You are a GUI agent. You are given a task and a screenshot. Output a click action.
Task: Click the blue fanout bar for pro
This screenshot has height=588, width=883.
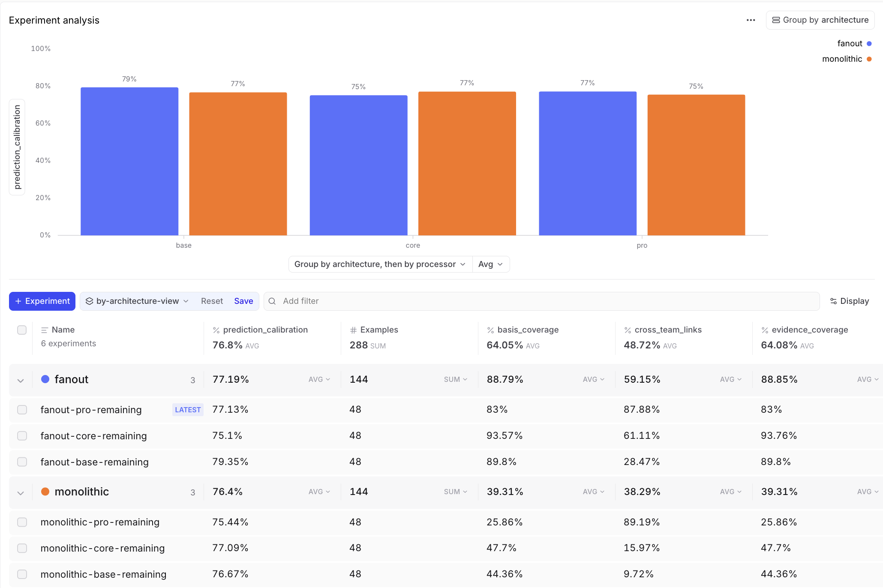[x=588, y=163]
